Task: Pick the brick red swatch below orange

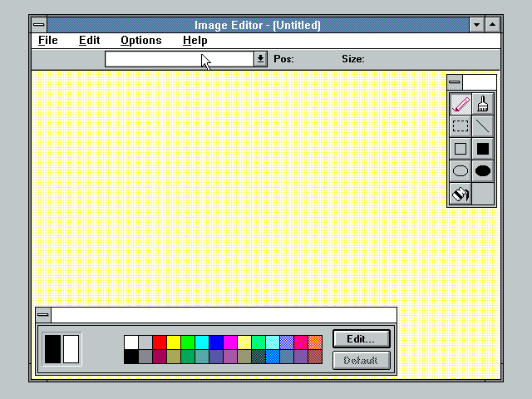Action: (x=315, y=357)
